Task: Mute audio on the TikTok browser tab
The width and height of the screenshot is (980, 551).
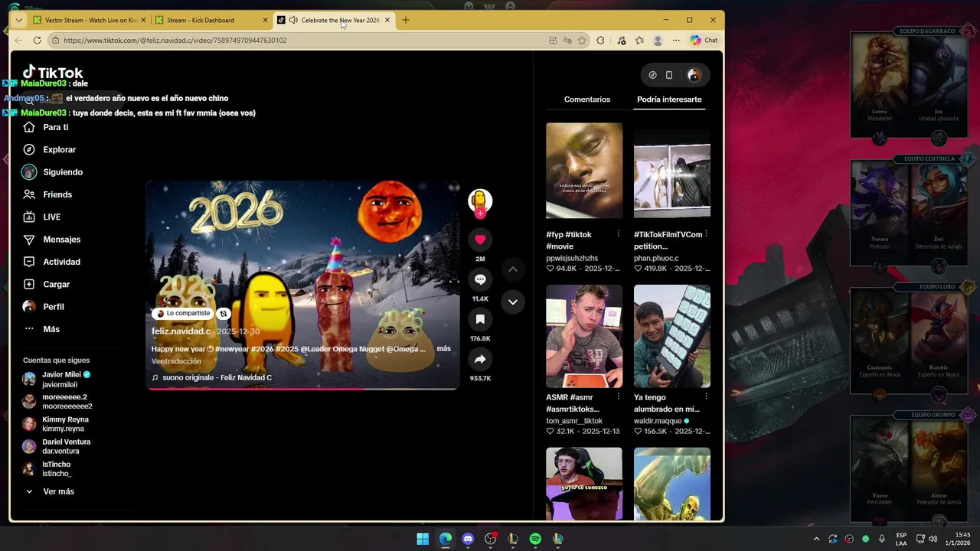Action: click(x=293, y=20)
